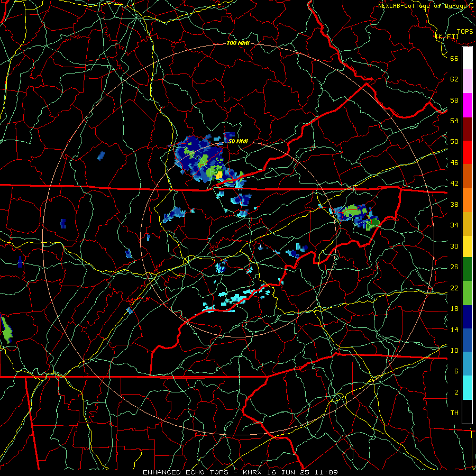
Task: Click the legend value "30"
Action: tap(454, 246)
